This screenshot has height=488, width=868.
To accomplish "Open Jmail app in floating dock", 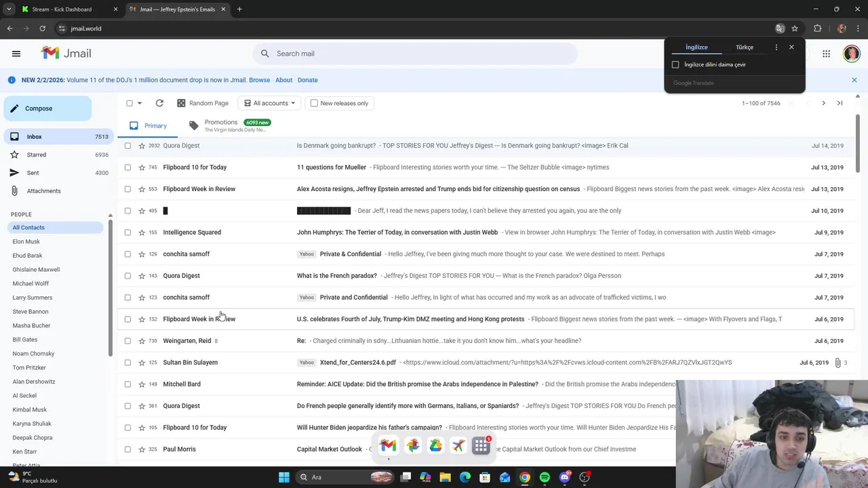I will pyautogui.click(x=388, y=445).
